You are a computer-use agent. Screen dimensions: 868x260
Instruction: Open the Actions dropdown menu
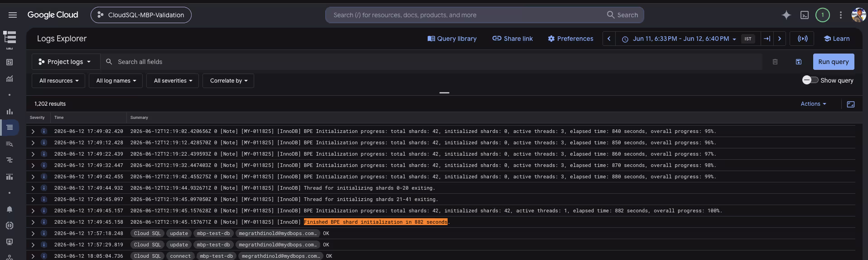pos(813,104)
